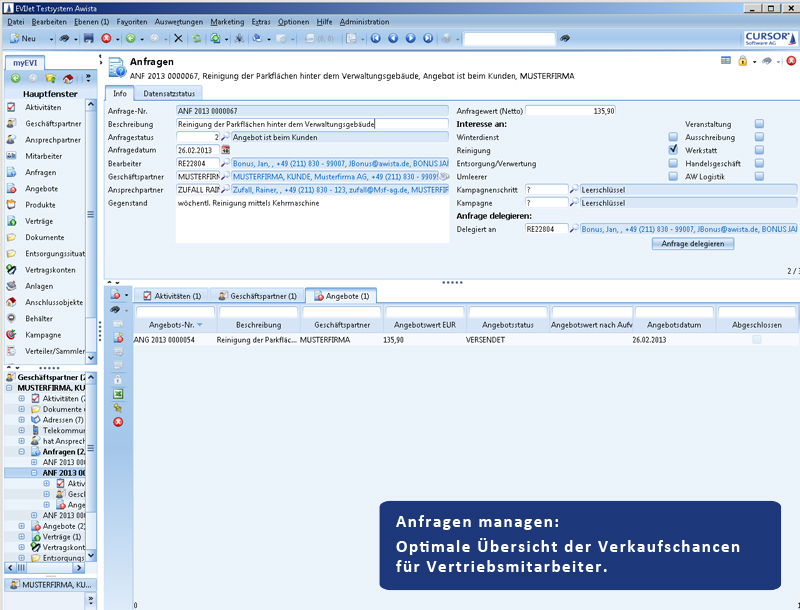Click the Save disk icon in toolbar
Viewport: 800px width, 610px height.
tap(89, 38)
